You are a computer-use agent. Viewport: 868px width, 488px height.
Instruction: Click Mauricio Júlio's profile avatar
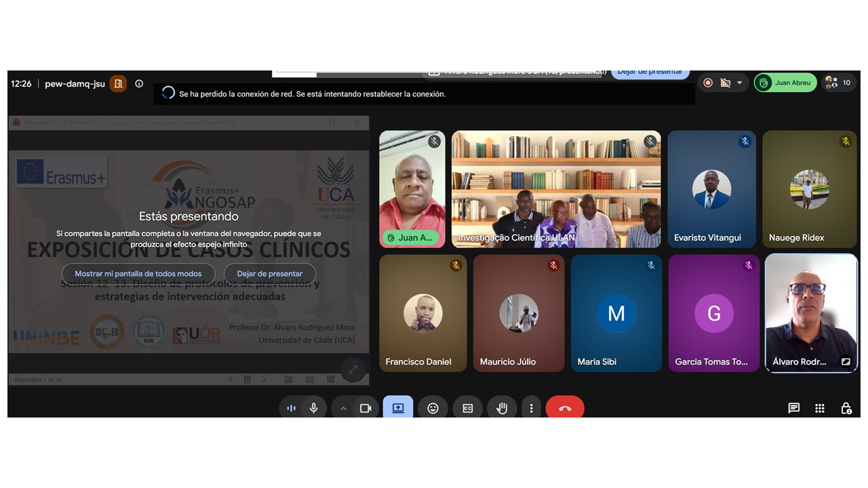pos(519,313)
